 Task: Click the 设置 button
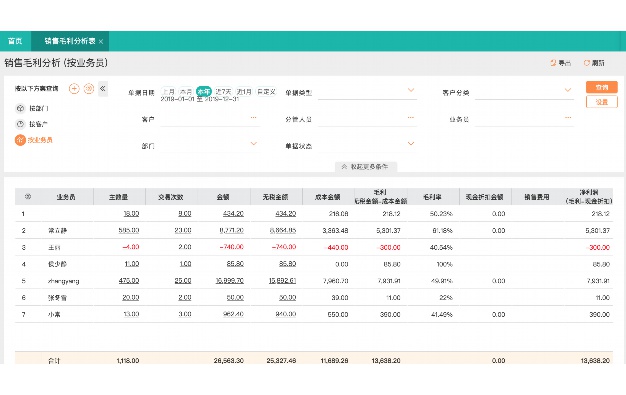pyautogui.click(x=602, y=102)
